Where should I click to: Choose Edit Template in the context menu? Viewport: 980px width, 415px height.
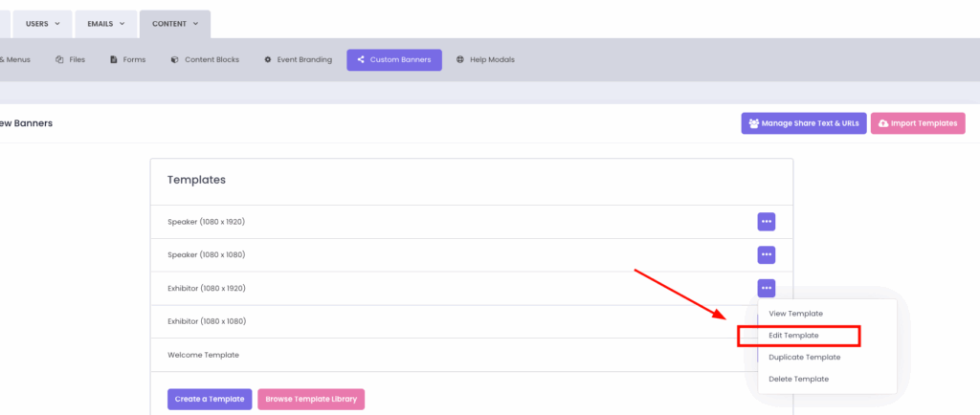pyautogui.click(x=793, y=336)
